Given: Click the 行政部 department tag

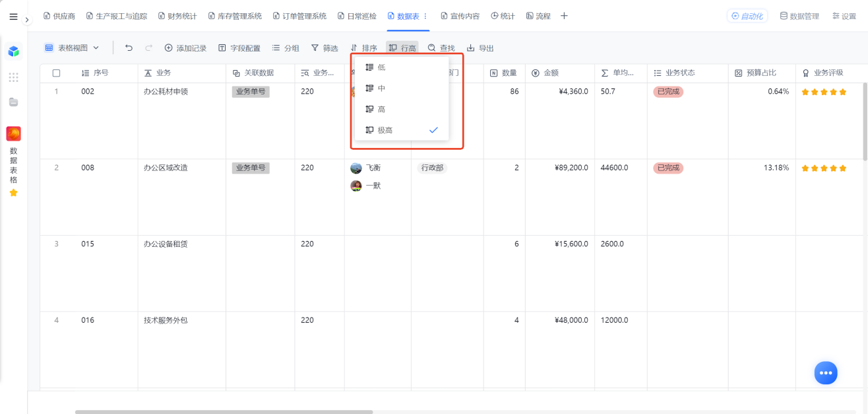Looking at the screenshot, I should [x=432, y=168].
